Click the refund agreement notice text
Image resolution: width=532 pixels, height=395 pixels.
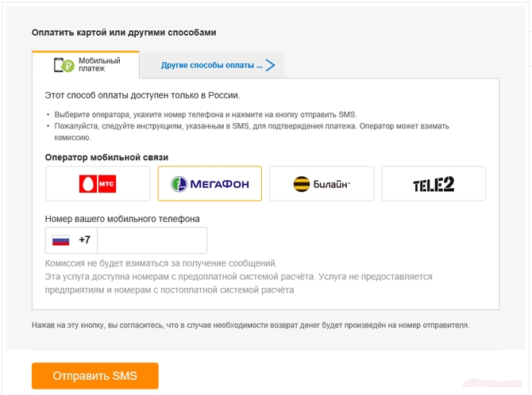point(250,325)
